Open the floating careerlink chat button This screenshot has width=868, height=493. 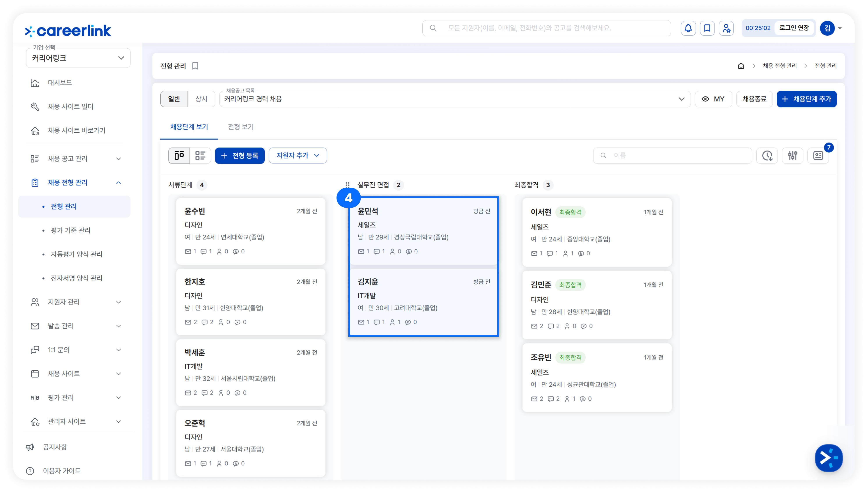click(828, 458)
